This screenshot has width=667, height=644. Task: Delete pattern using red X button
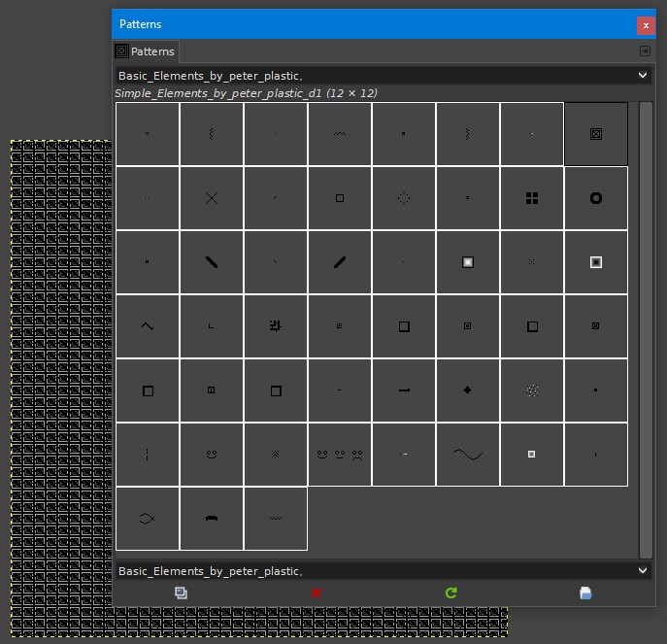click(x=316, y=593)
